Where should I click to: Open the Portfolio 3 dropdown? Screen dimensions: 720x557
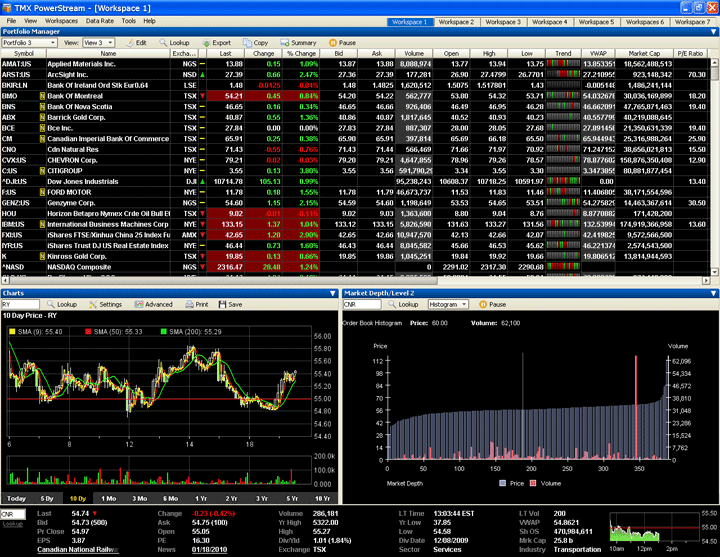point(54,43)
